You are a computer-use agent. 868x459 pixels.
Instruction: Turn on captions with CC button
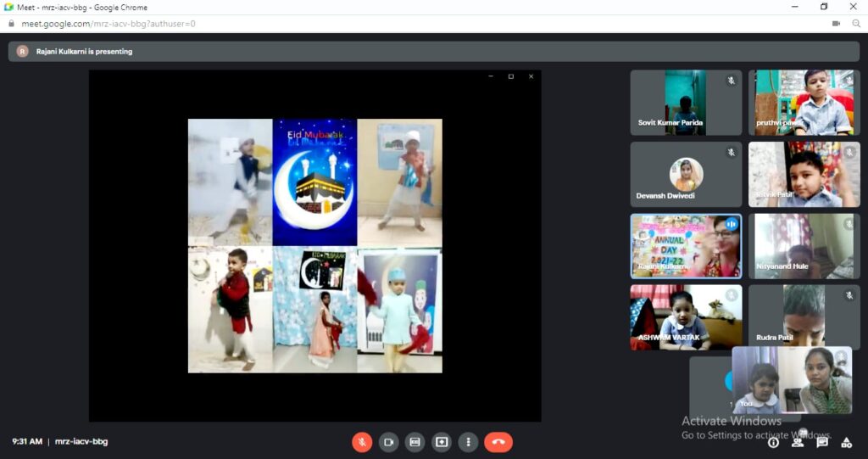(415, 442)
